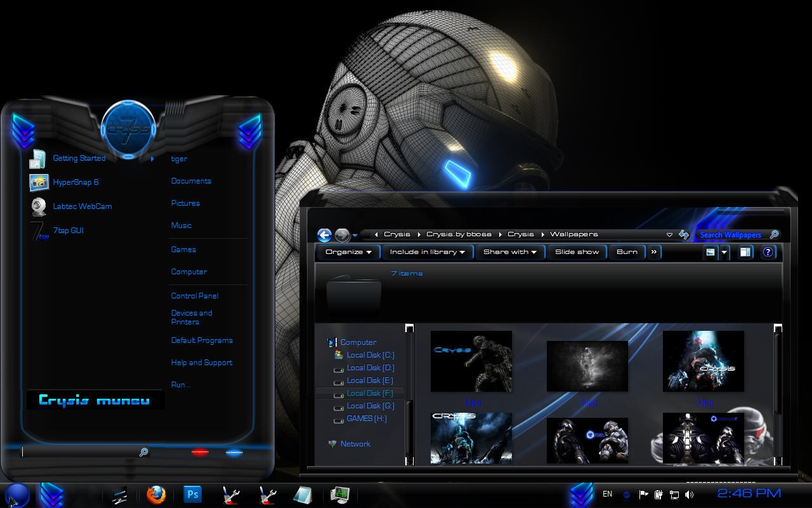The image size is (812, 508).
Task: Go back in Explorer window
Action: point(324,235)
